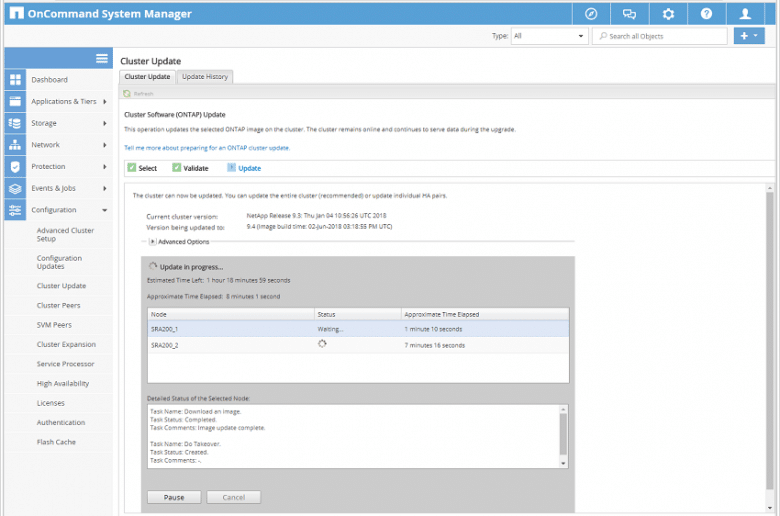Open Licenses in sidebar
Viewport: 780px width, 516px height.
click(x=51, y=403)
